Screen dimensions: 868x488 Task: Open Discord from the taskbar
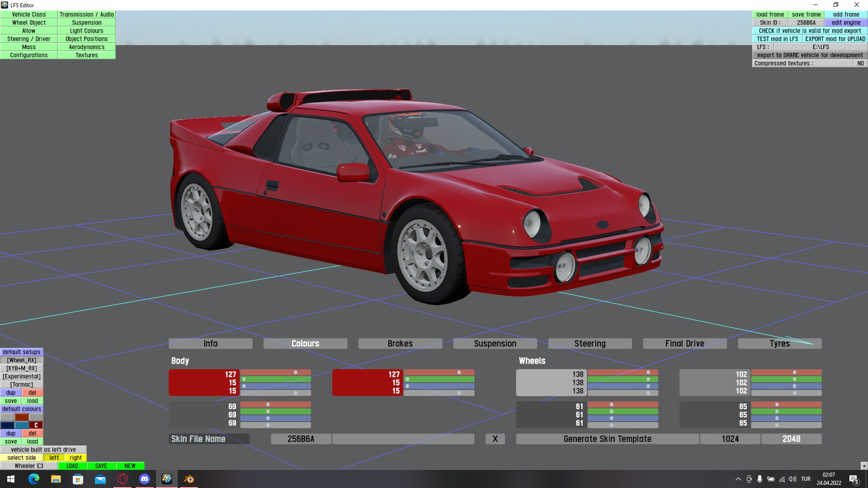(x=145, y=479)
